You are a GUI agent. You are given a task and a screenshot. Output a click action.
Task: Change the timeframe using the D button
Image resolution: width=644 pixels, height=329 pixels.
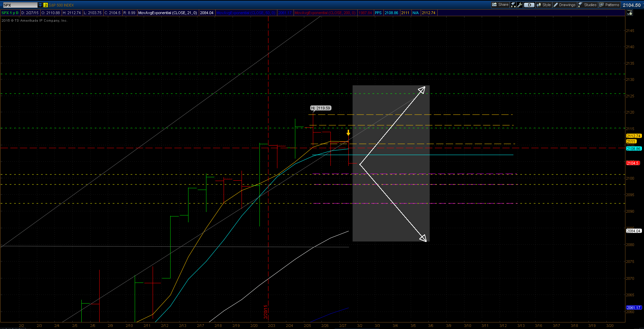(529, 5)
